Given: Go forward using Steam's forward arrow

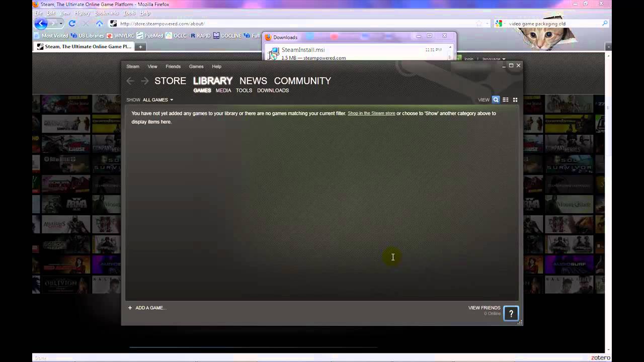Looking at the screenshot, I should coord(144,81).
